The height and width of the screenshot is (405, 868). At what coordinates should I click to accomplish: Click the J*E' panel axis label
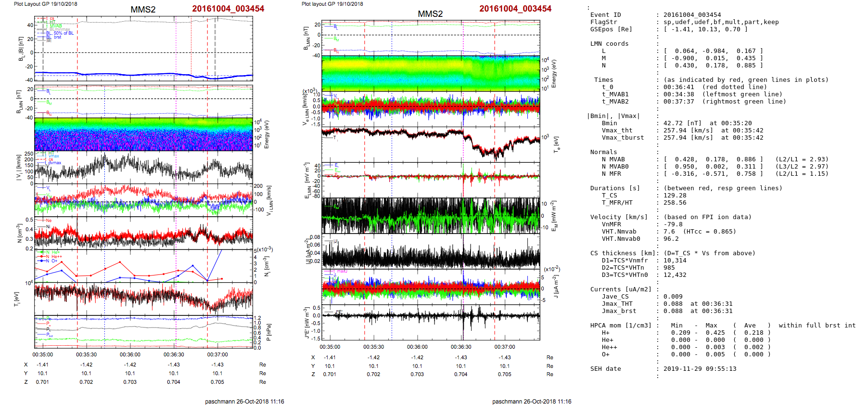tap(306, 323)
